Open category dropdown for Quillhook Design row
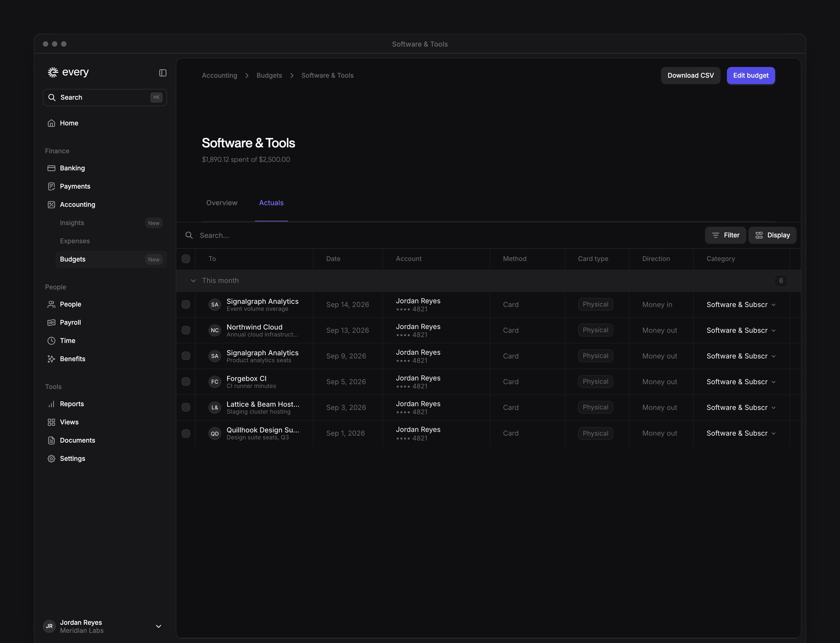 [741, 433]
